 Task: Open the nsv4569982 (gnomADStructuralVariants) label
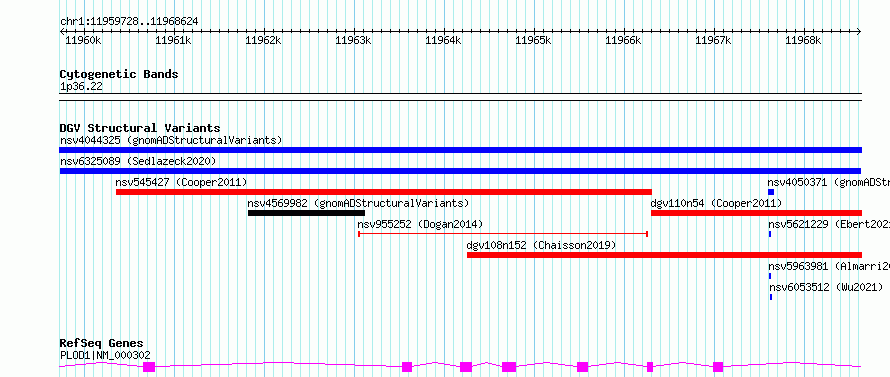pyautogui.click(x=358, y=203)
